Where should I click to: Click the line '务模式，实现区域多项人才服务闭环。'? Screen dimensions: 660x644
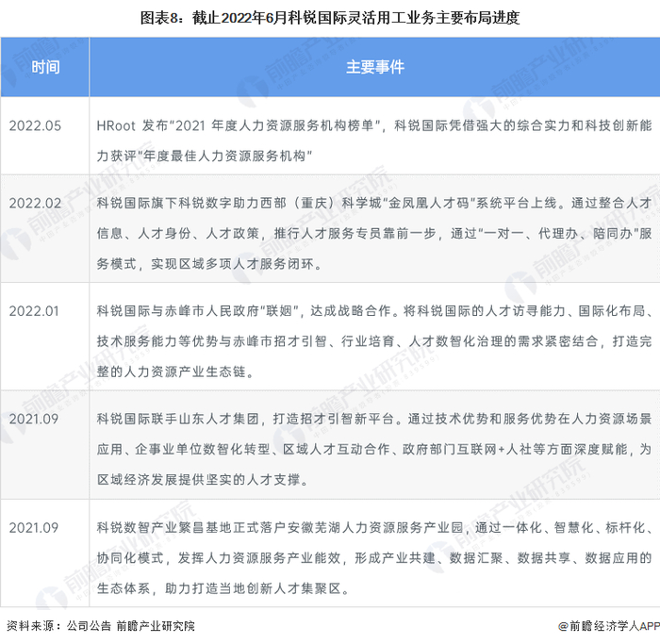pos(209,264)
